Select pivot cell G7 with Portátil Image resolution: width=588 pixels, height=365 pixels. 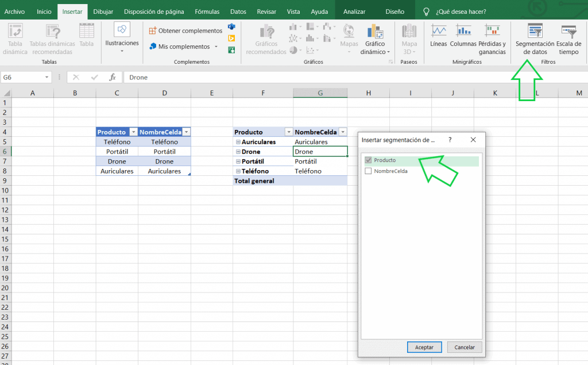(x=320, y=162)
